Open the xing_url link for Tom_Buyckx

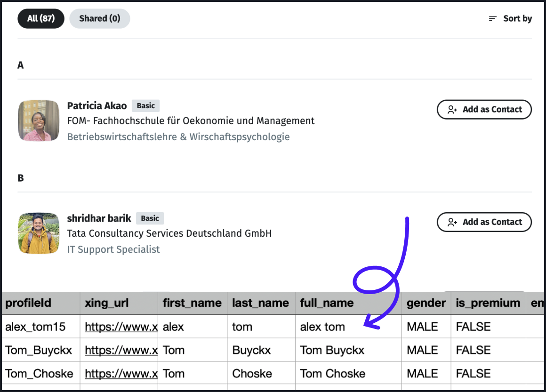coord(121,350)
